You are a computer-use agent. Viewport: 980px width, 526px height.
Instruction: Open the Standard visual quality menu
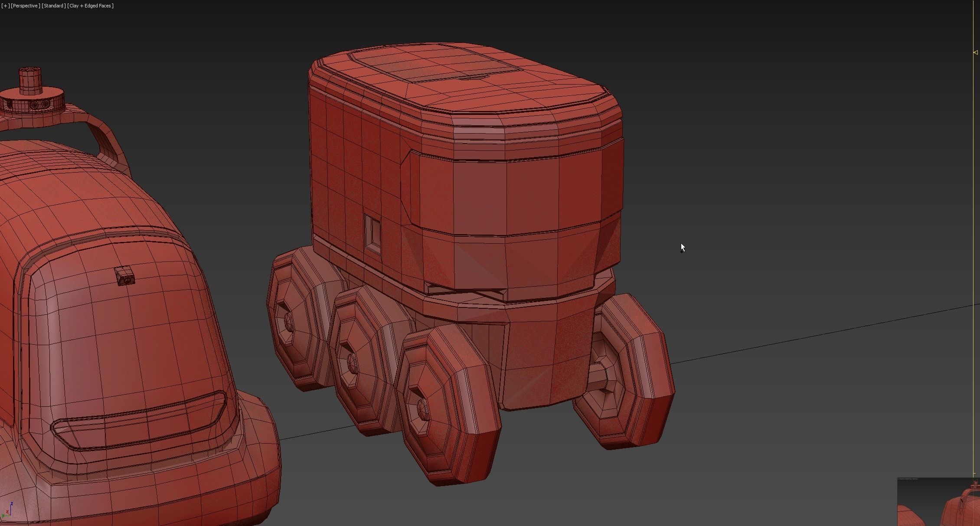coord(54,6)
